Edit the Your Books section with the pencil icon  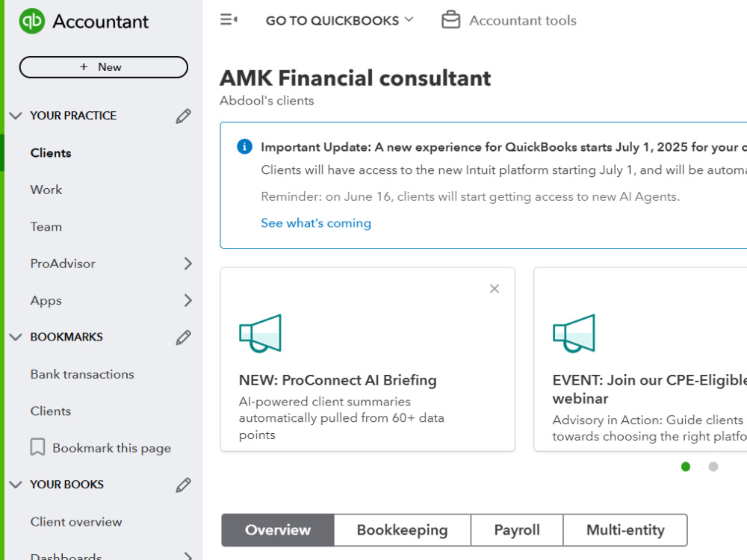point(184,485)
